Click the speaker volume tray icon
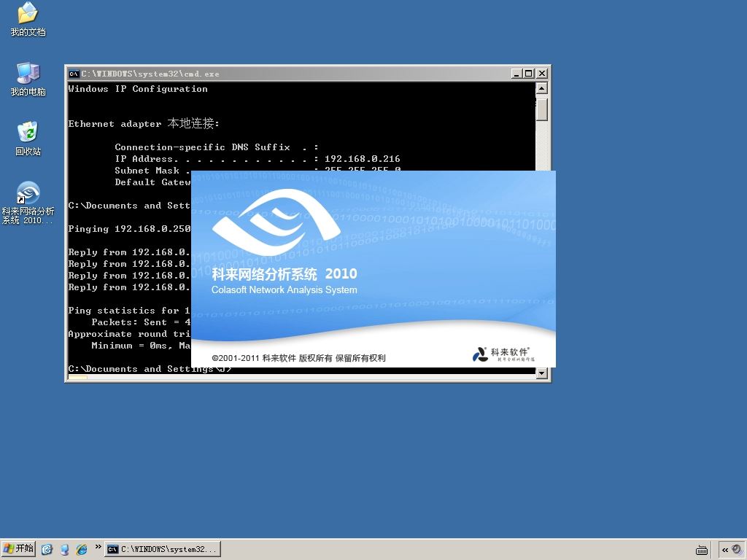This screenshot has width=747, height=560. tap(737, 549)
